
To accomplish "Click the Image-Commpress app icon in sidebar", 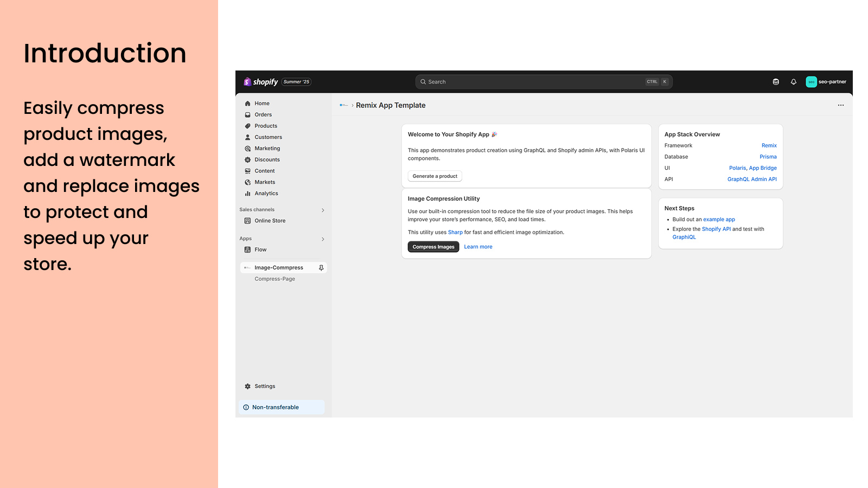I will 247,268.
